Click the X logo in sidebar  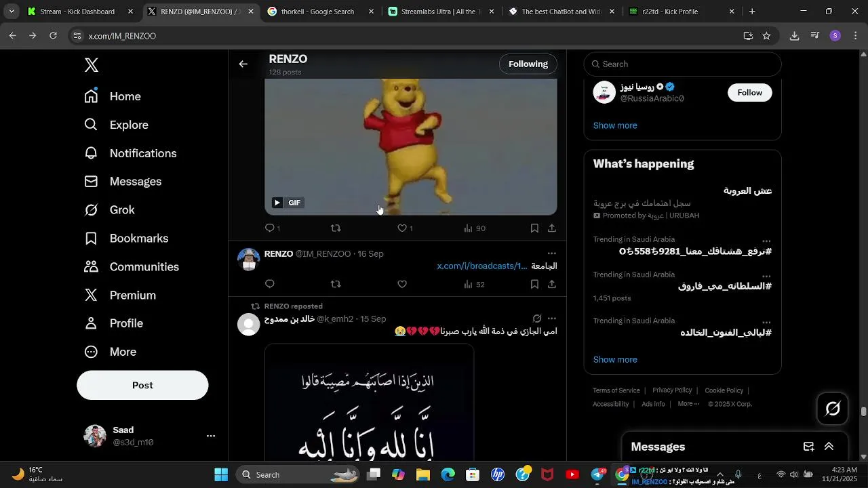tap(92, 65)
